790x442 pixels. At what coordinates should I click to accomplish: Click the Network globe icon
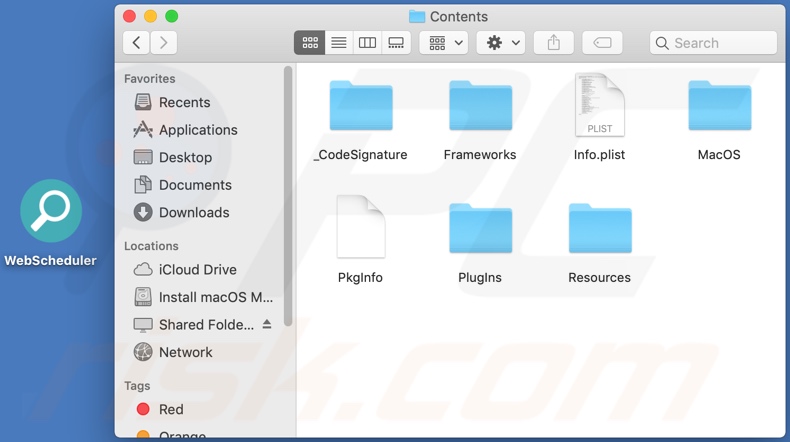[143, 352]
